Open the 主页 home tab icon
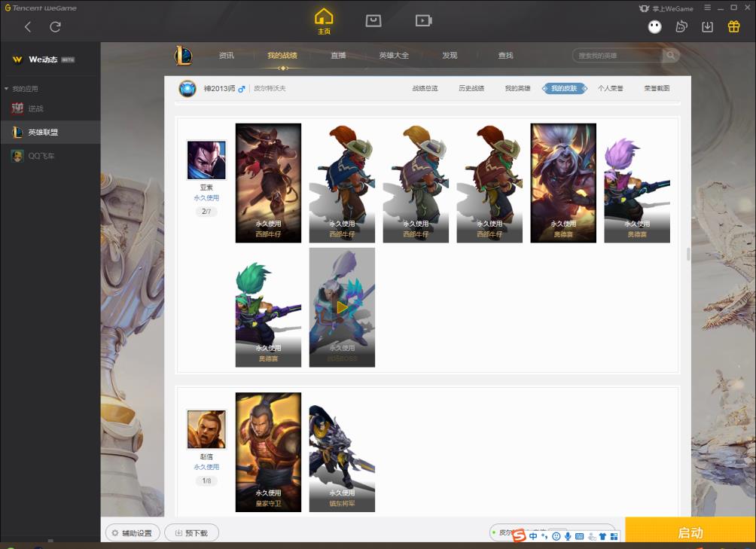 click(324, 21)
